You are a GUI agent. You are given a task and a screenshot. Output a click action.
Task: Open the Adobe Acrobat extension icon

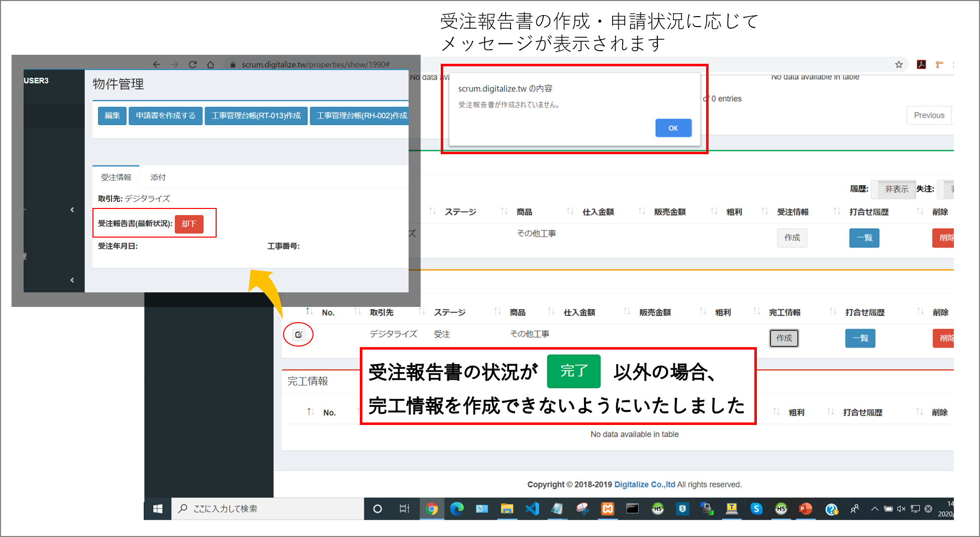tap(921, 64)
